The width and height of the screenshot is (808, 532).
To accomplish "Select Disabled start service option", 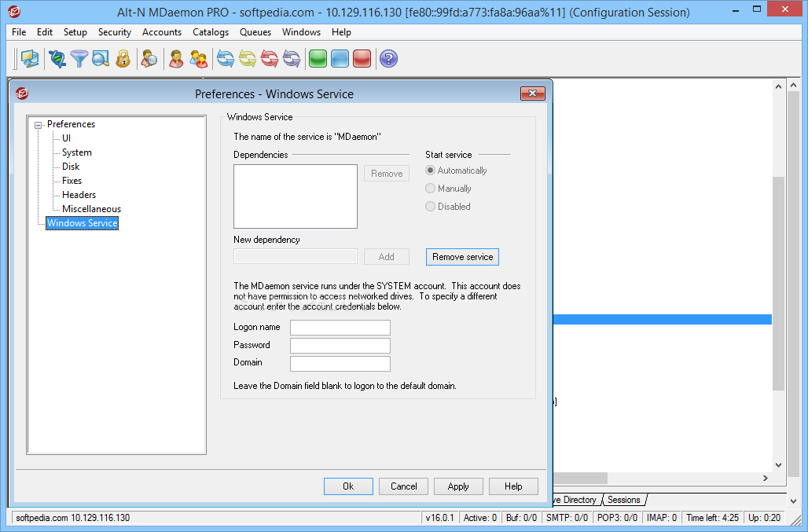I will [448, 207].
